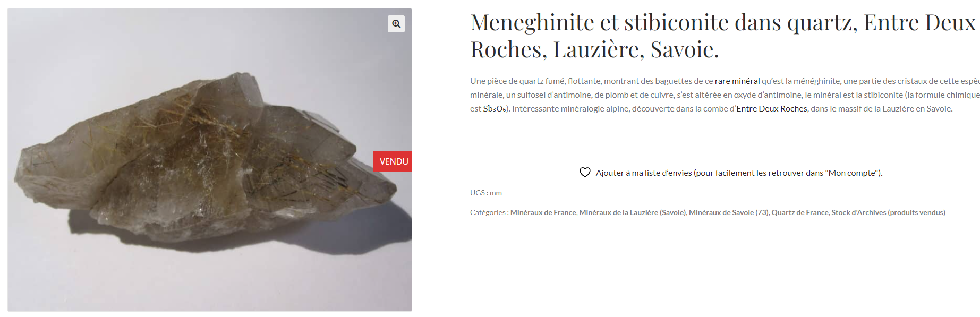Image resolution: width=980 pixels, height=317 pixels.
Task: Open category 'Minéraux de la Lauzière (Savoie)'
Action: click(633, 212)
